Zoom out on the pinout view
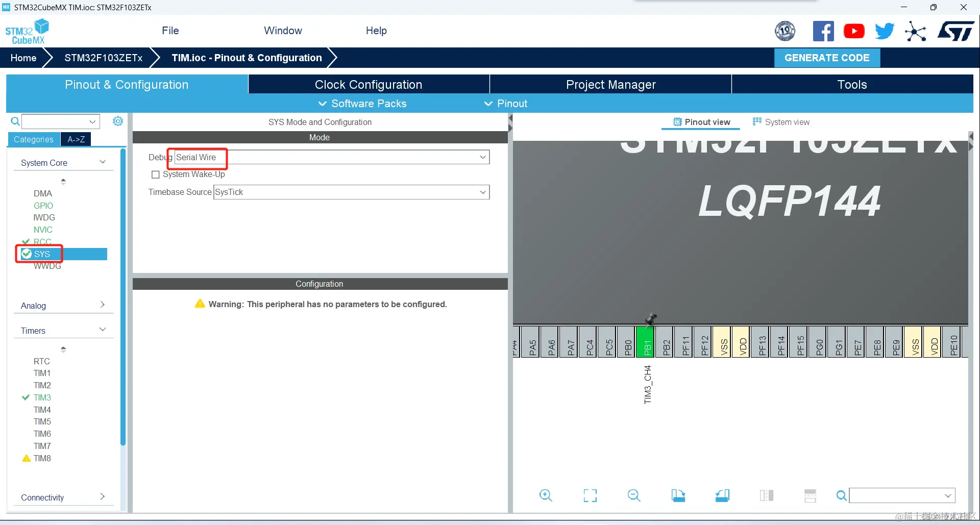The height and width of the screenshot is (525, 980). 634,495
